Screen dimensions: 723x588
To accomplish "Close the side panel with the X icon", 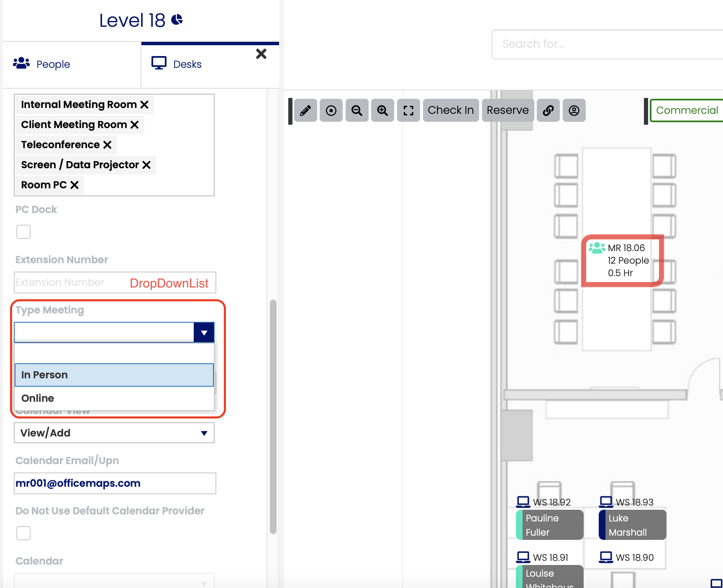I will point(261,54).
